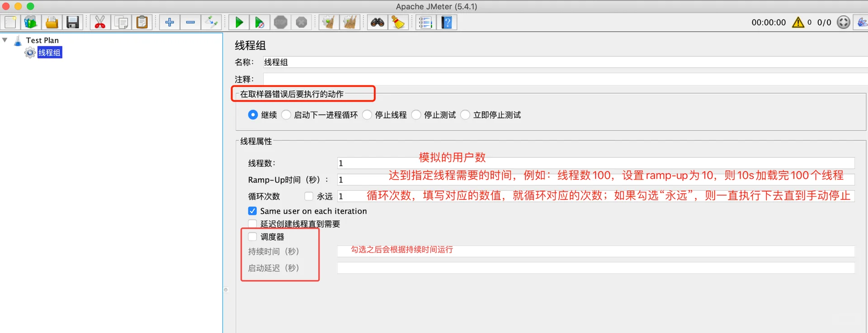The height and width of the screenshot is (333, 868).
Task: Click the 持续时间（秒） input field
Action: 596,251
